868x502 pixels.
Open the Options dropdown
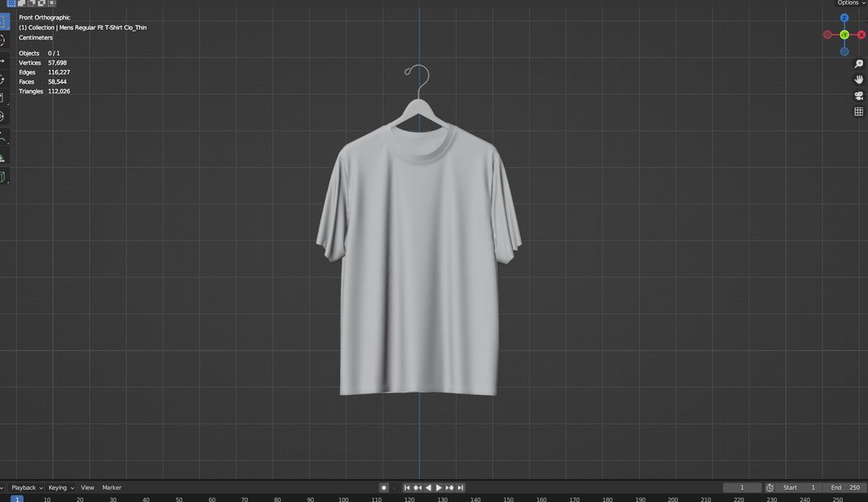pyautogui.click(x=851, y=3)
